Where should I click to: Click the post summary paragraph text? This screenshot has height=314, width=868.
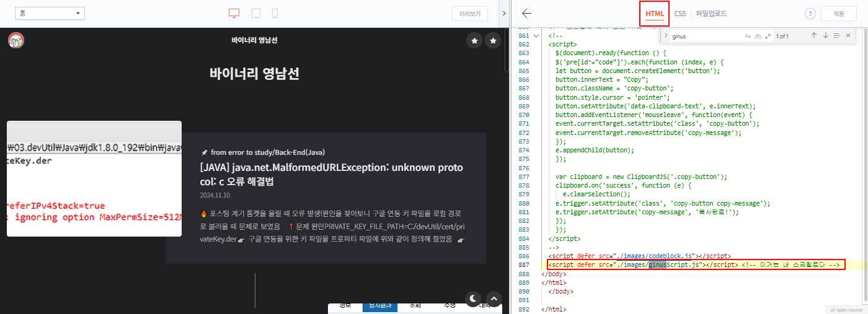click(x=331, y=227)
